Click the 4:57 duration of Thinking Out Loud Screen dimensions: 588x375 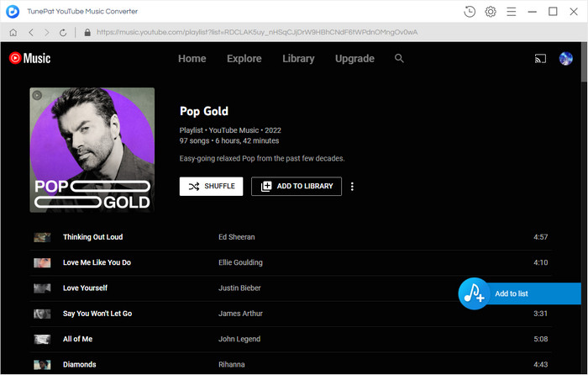pos(540,237)
